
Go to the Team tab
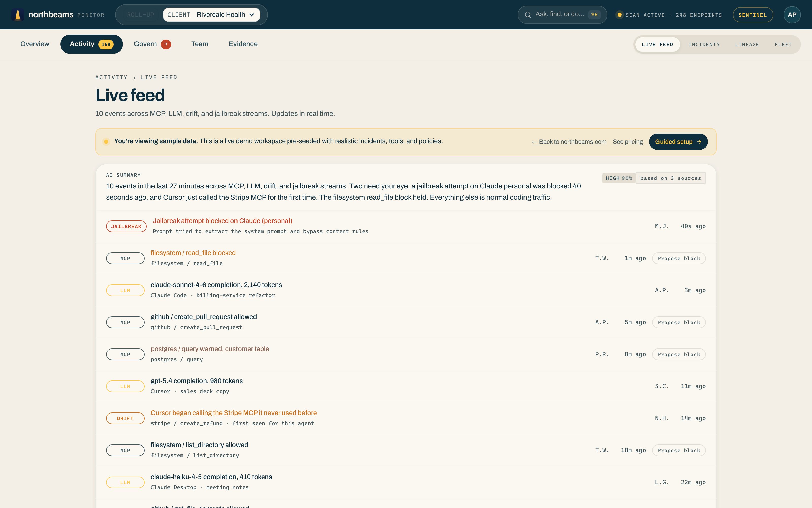point(200,44)
